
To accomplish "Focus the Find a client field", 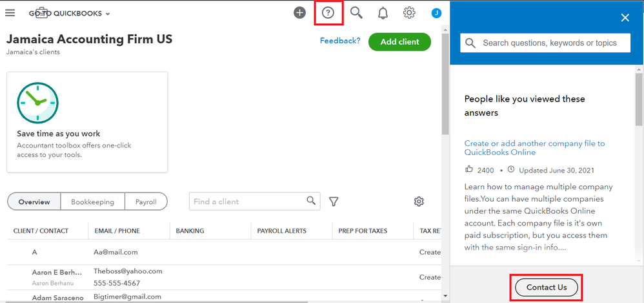I will point(255,202).
